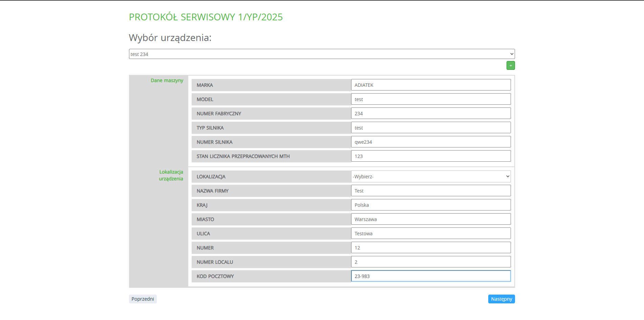Click into the Typ silnika field

click(431, 128)
